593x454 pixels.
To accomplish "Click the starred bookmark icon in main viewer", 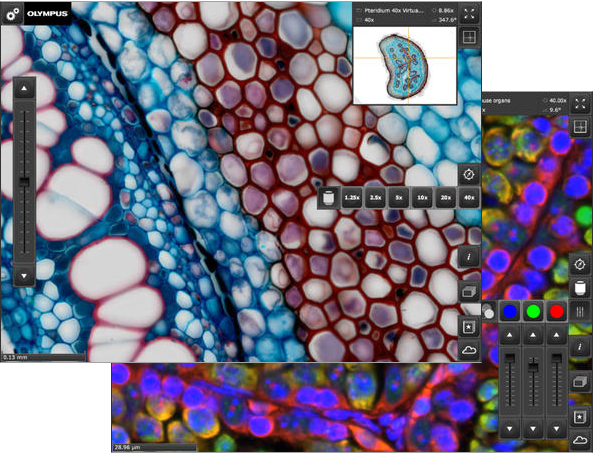I will click(x=469, y=327).
